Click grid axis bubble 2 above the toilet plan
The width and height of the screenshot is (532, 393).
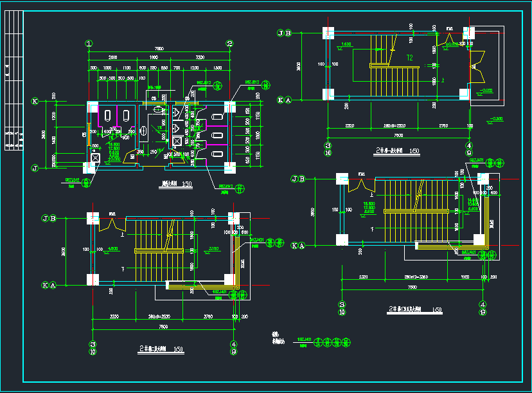[x=229, y=44]
